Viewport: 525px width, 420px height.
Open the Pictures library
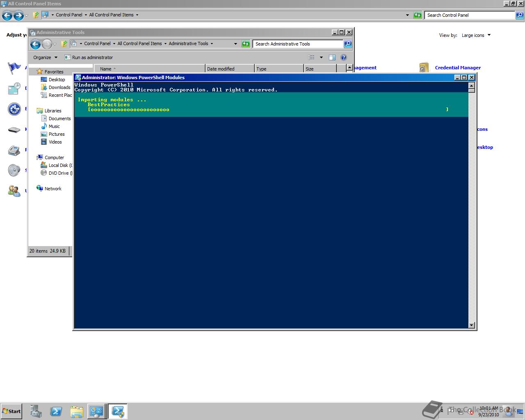click(57, 134)
